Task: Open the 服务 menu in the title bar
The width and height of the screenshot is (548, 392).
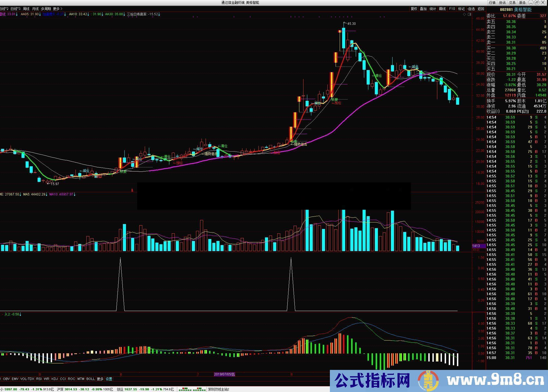Action: tap(522, 2)
